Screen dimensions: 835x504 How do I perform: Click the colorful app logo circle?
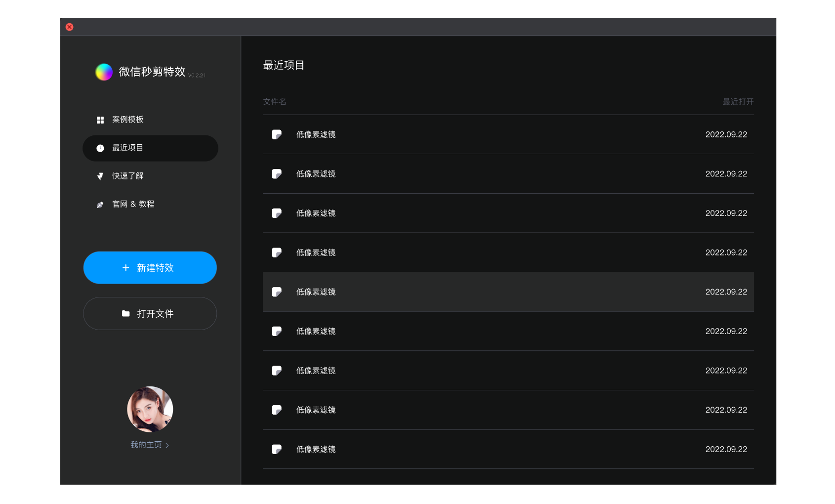click(x=104, y=72)
